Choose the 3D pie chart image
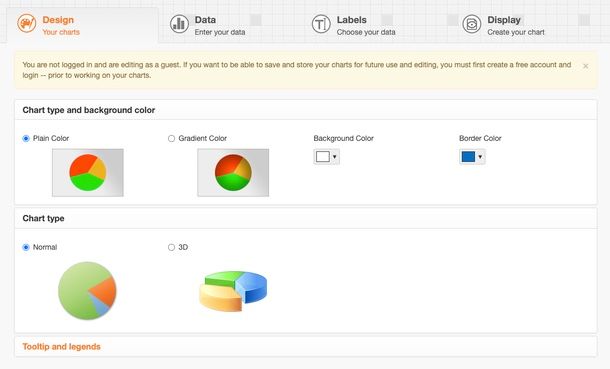The image size is (610, 369). tap(233, 291)
